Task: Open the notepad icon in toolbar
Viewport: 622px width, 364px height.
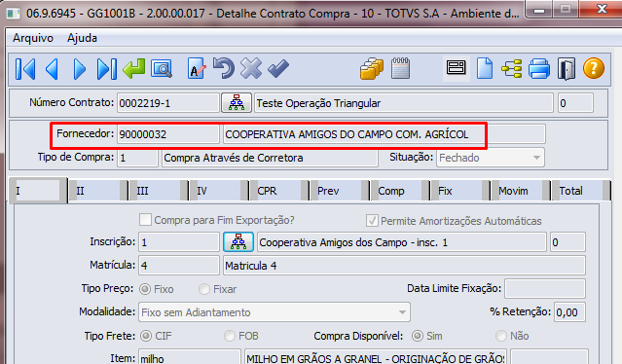Action: click(401, 68)
